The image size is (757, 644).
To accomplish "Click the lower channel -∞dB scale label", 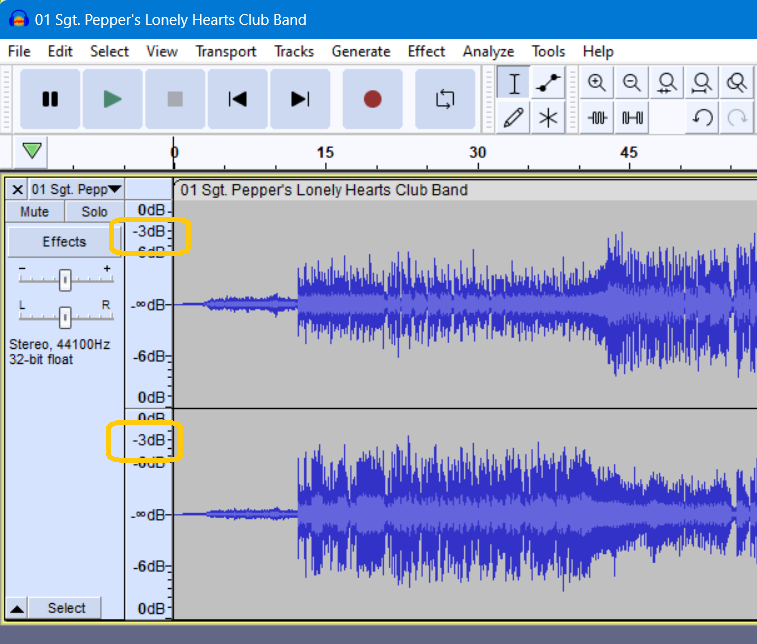I will point(149,515).
